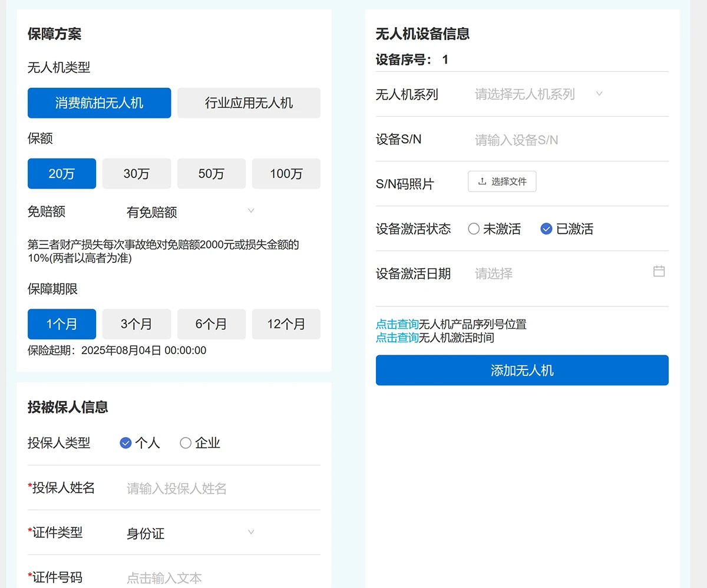707x588 pixels.
Task: Select 消费航拍无人机 drone type
Action: [x=99, y=103]
